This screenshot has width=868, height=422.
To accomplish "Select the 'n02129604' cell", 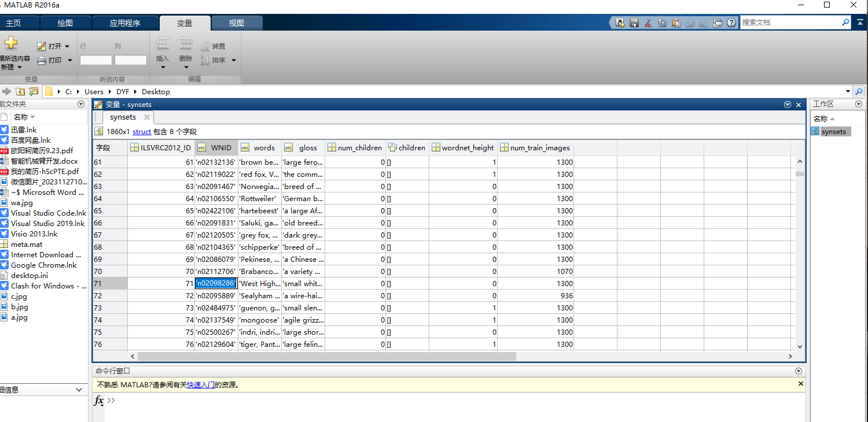I will point(216,345).
